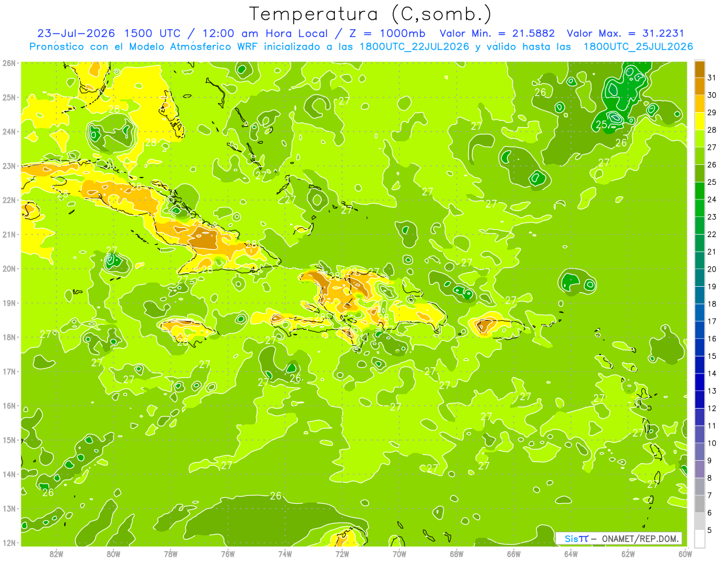The width and height of the screenshot is (728, 562).
Task: Click the valid-until time "1800UTC_25JUL2026"
Action: [638, 47]
